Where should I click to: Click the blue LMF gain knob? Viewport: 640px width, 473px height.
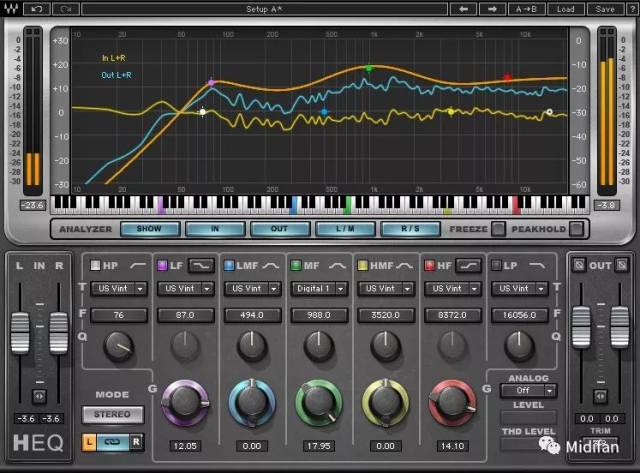[252, 403]
